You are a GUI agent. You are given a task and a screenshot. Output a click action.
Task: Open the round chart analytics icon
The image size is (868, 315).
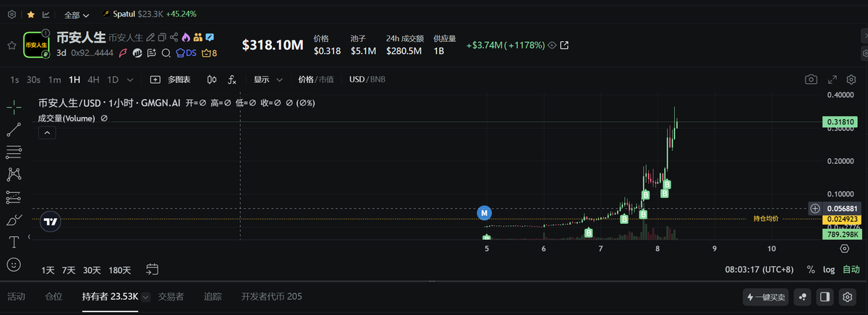point(136,53)
